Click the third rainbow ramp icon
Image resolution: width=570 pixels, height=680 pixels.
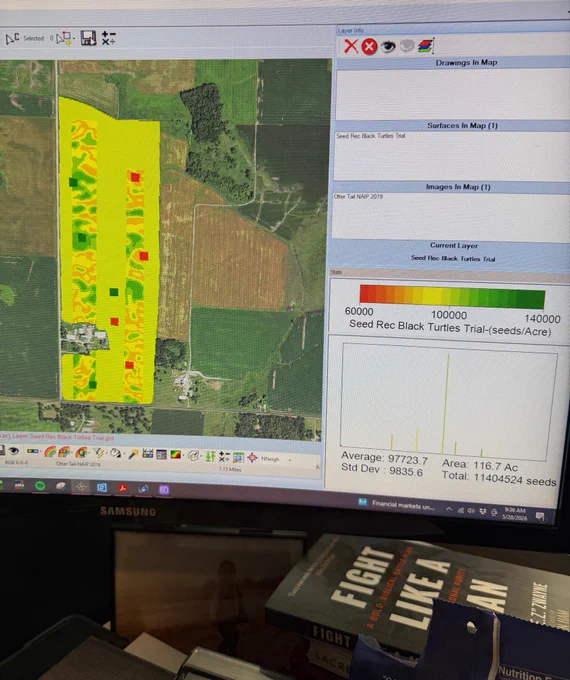[81, 452]
